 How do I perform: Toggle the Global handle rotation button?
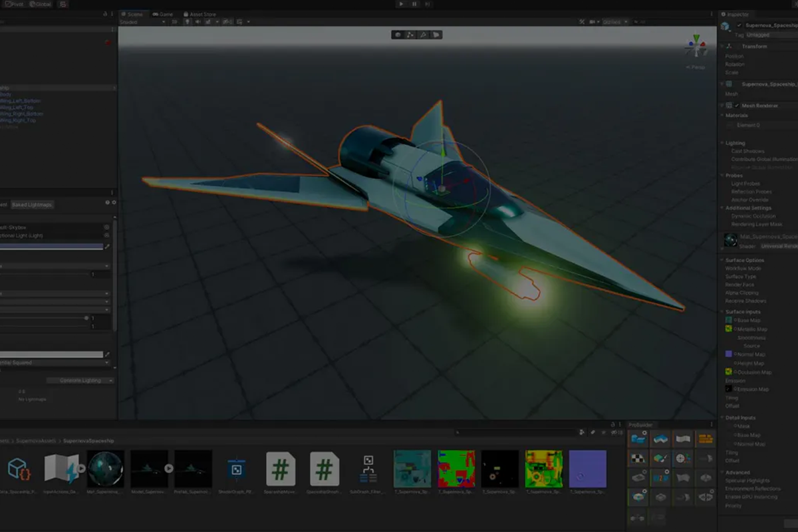point(40,4)
